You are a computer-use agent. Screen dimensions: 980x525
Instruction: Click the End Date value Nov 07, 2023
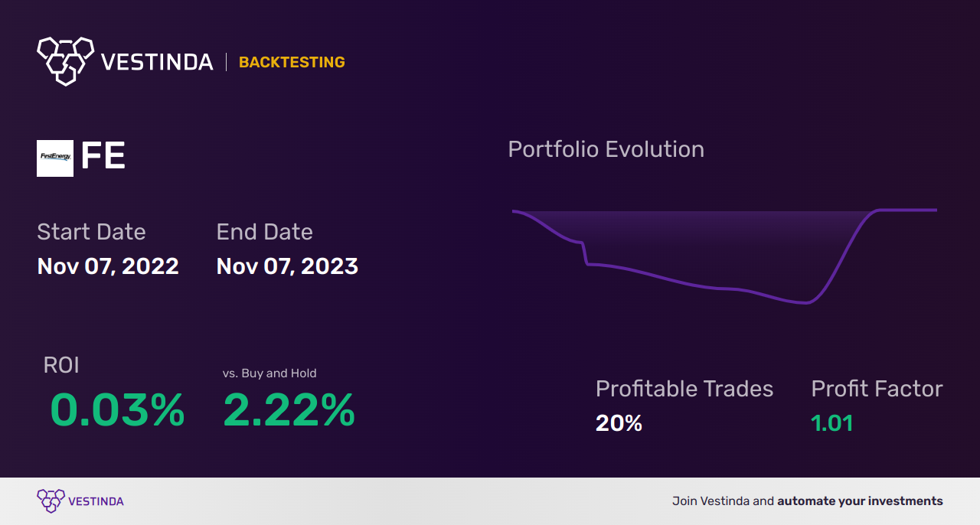287,266
